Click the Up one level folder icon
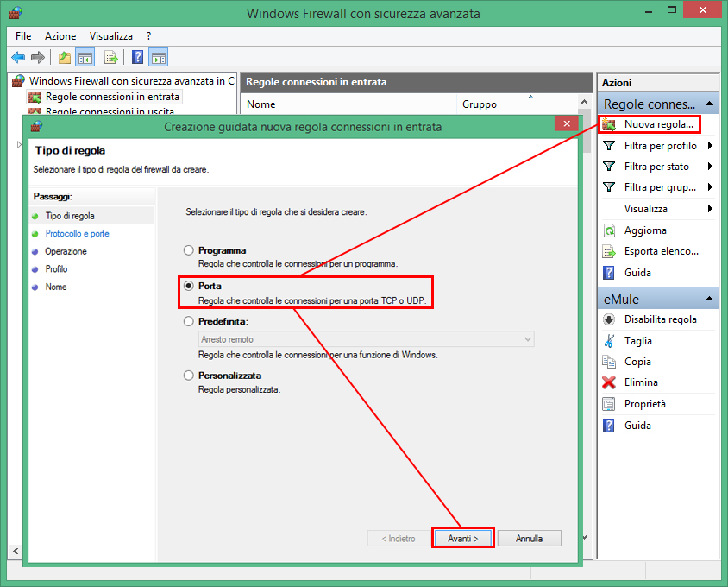This screenshot has width=728, height=587. click(65, 58)
